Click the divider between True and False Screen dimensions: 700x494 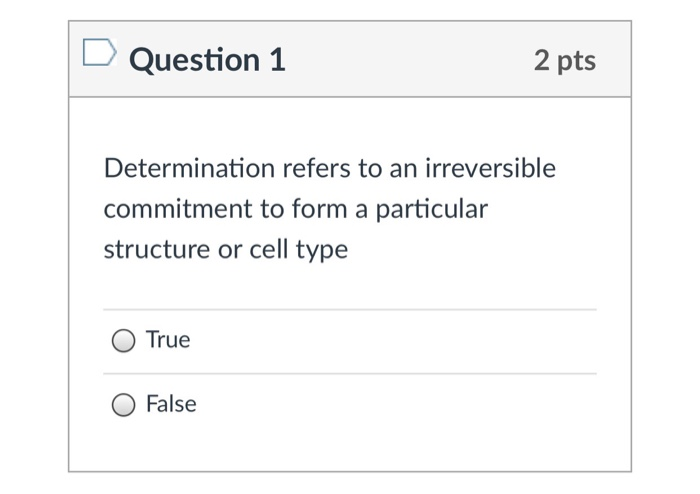(350, 374)
